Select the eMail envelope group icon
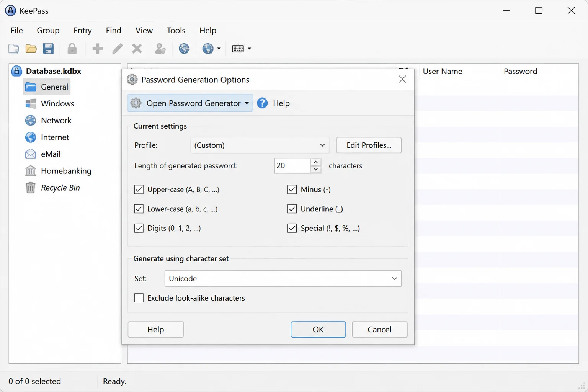 [31, 154]
